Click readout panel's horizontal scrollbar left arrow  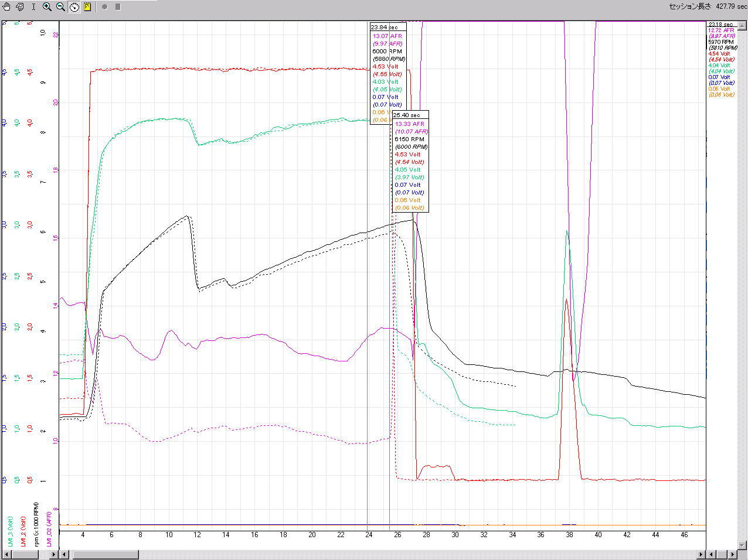pyautogui.click(x=712, y=554)
